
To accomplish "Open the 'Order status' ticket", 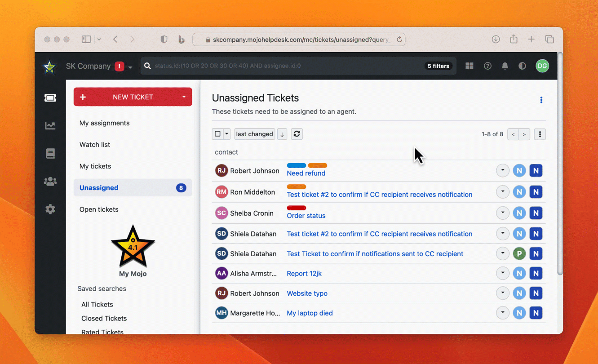I will click(306, 216).
